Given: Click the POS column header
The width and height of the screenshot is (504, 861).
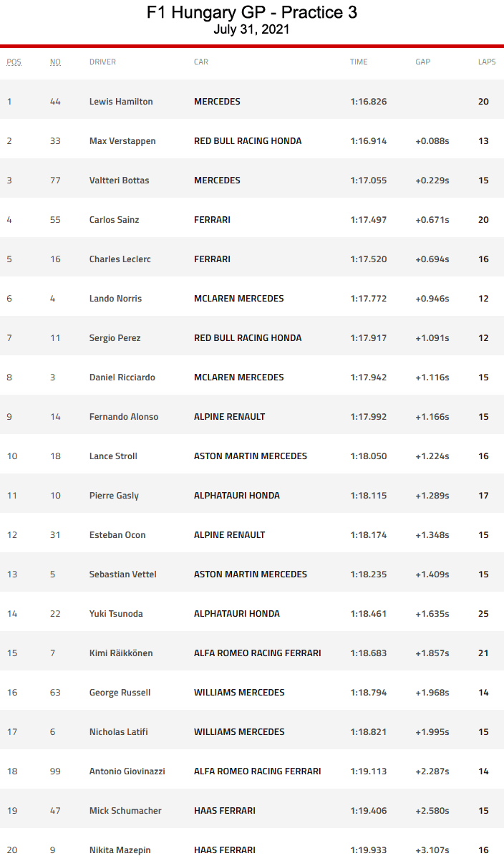Looking at the screenshot, I should [x=14, y=62].
